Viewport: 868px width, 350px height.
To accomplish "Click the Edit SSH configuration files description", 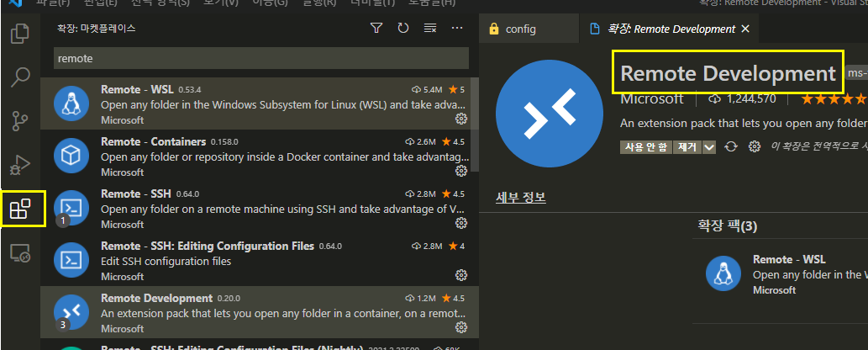I will [166, 262].
